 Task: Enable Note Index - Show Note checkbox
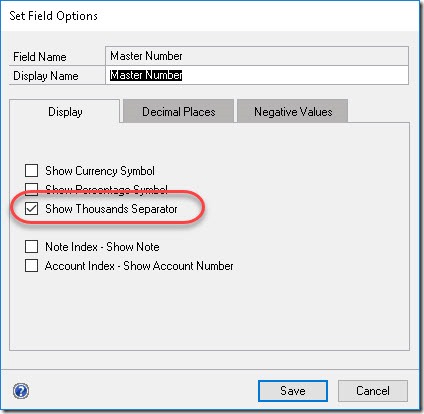[31, 247]
